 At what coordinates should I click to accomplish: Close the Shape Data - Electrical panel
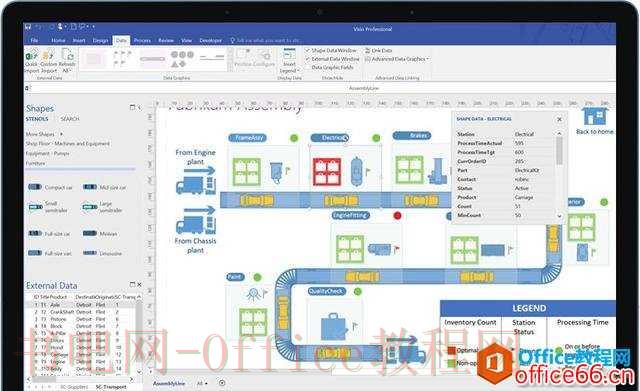(560, 119)
